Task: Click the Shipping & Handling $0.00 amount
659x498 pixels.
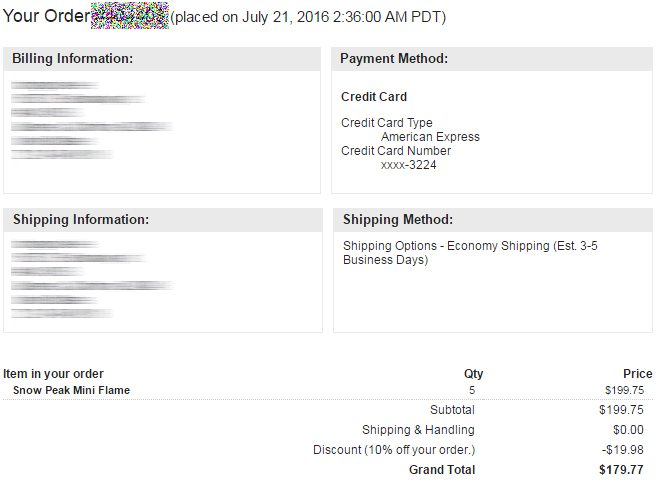Action: click(626, 430)
